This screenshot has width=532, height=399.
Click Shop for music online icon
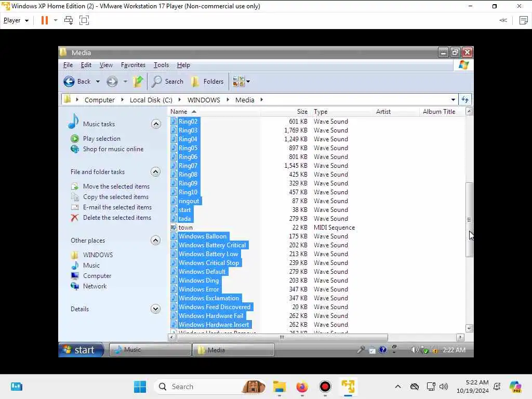[75, 149]
